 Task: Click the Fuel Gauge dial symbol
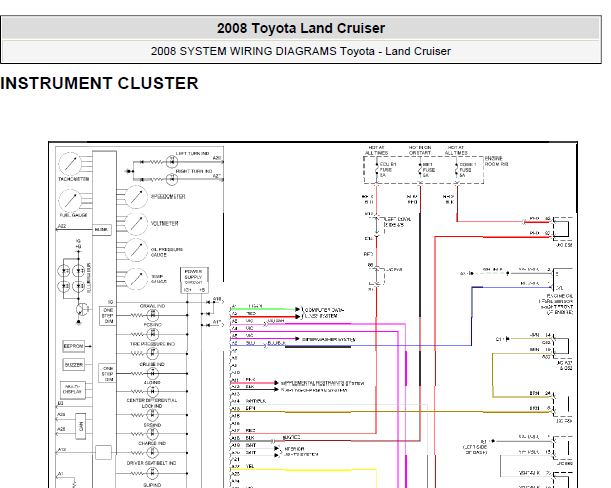coord(70,200)
